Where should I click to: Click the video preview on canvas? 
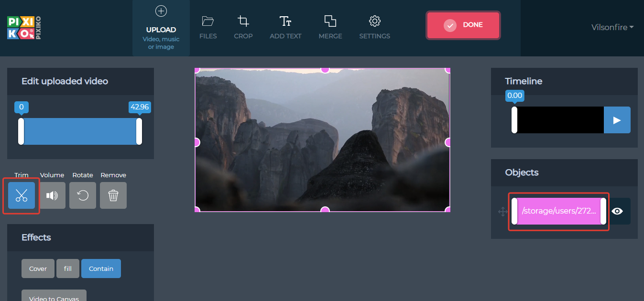click(323, 140)
